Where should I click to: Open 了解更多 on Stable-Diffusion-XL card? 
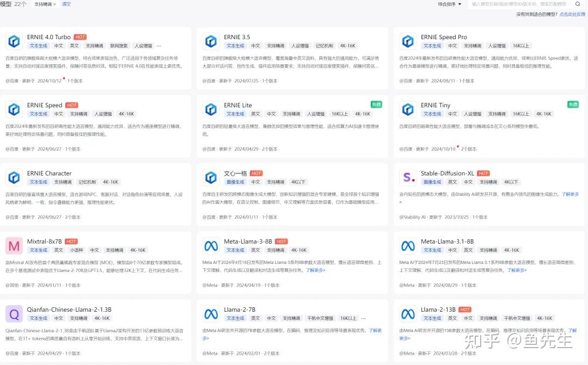point(570,194)
